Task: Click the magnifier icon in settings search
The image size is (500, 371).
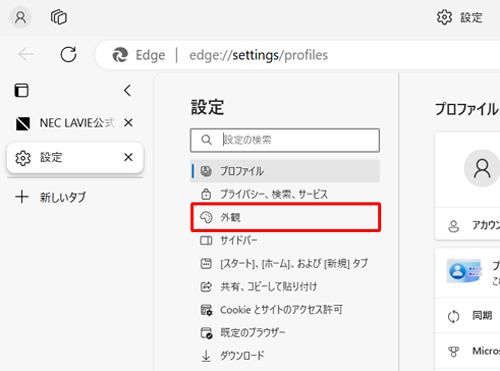Action: pos(206,140)
